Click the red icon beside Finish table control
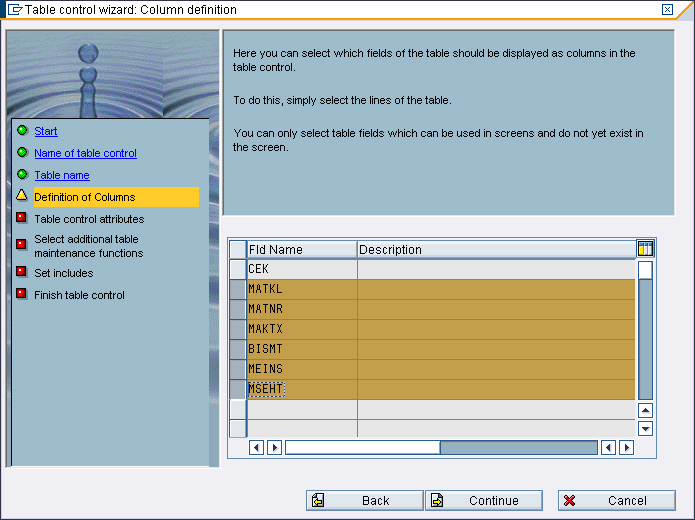 coord(22,294)
